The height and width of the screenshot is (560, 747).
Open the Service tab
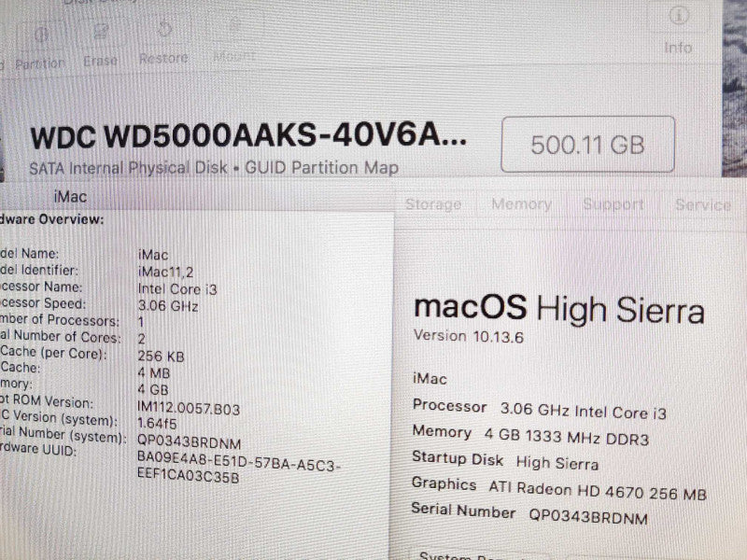703,204
